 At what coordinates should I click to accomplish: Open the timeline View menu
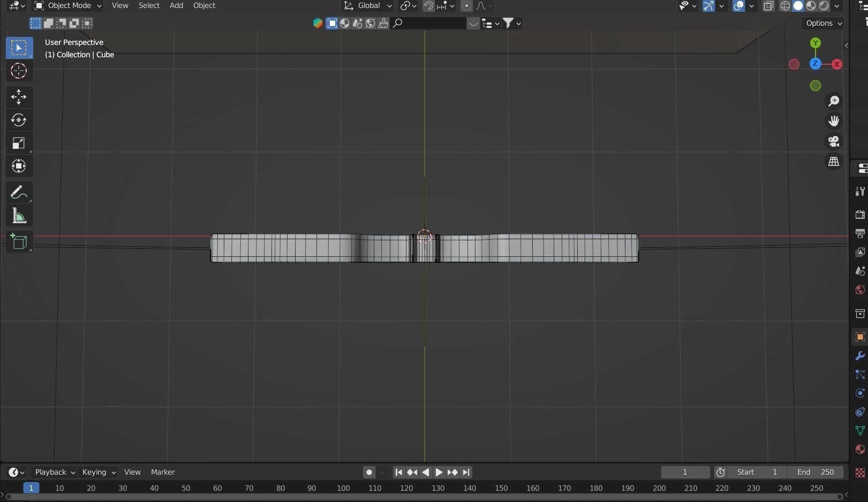[132, 472]
